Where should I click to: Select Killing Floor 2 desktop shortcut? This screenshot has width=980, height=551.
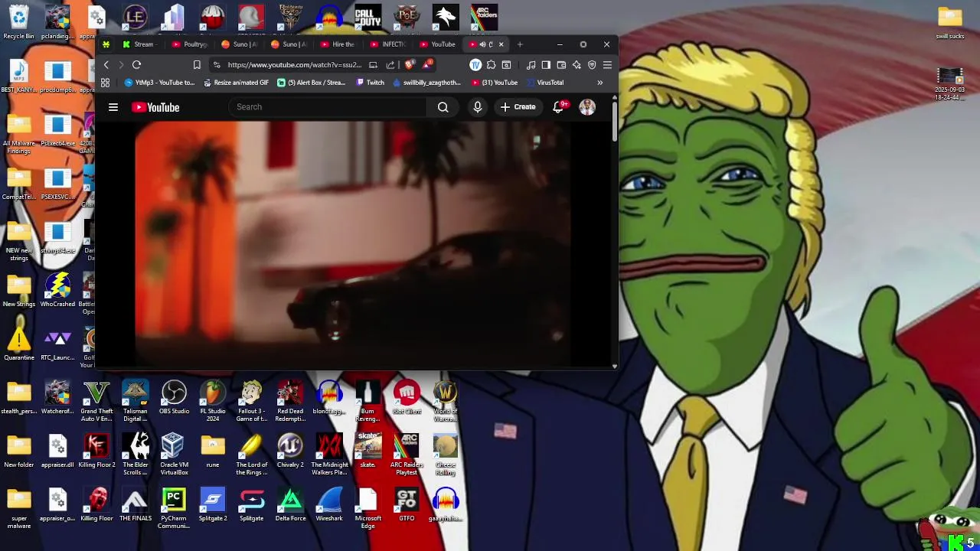96,452
